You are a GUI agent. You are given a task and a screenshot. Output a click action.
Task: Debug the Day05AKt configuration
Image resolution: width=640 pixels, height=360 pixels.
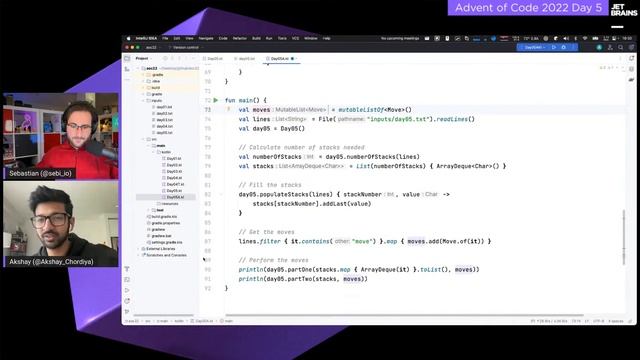point(564,47)
